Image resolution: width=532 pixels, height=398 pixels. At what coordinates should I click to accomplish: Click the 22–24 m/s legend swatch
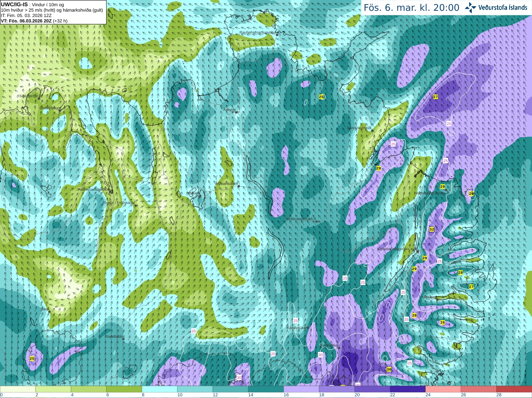(408, 389)
